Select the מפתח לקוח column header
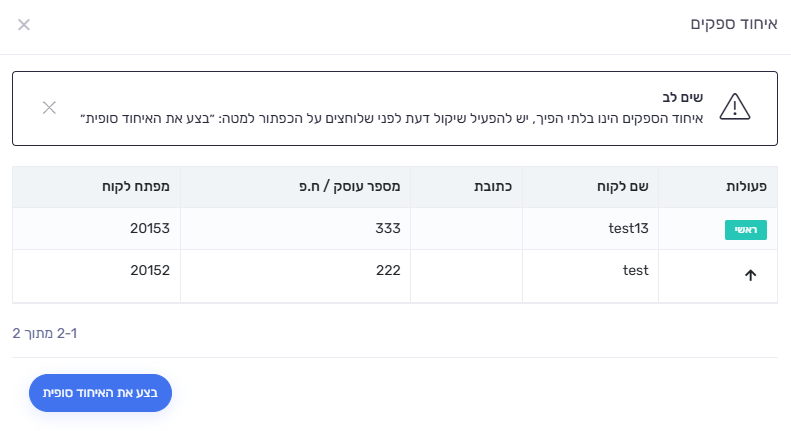This screenshot has height=431, width=791. tap(136, 186)
